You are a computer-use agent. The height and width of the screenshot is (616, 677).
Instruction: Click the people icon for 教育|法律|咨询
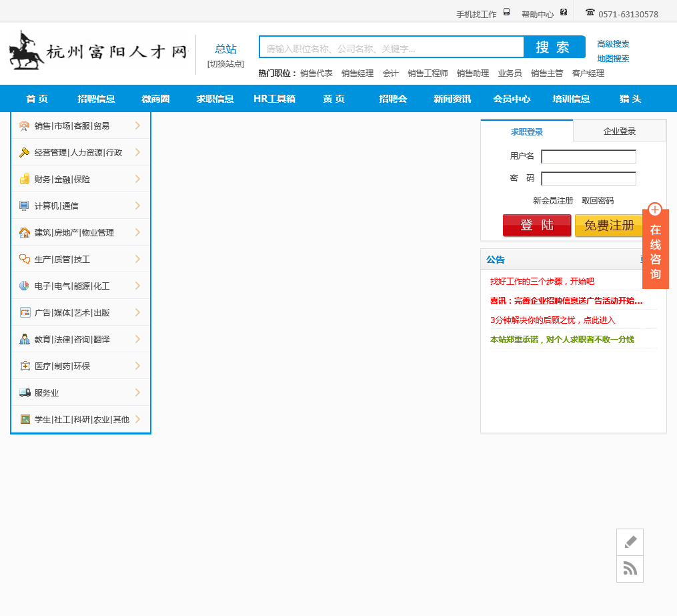(25, 340)
